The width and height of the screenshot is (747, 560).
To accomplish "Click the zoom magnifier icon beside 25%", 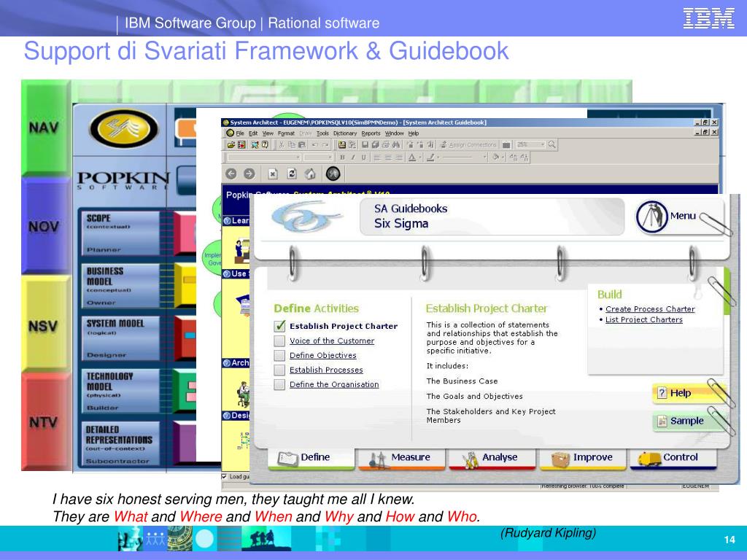I will [x=551, y=144].
